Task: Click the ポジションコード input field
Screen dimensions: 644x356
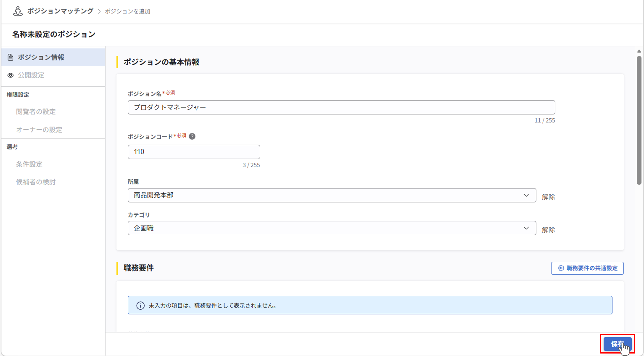Action: point(194,152)
